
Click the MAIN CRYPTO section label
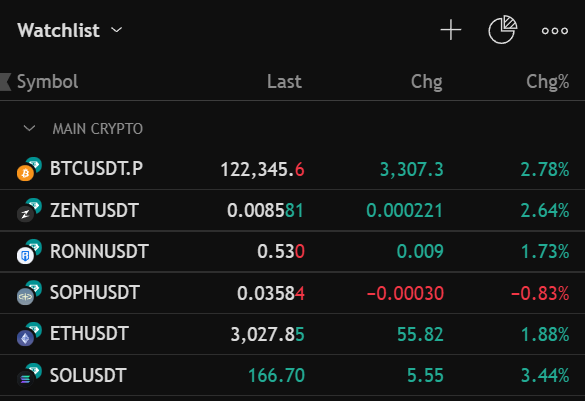pyautogui.click(x=98, y=129)
